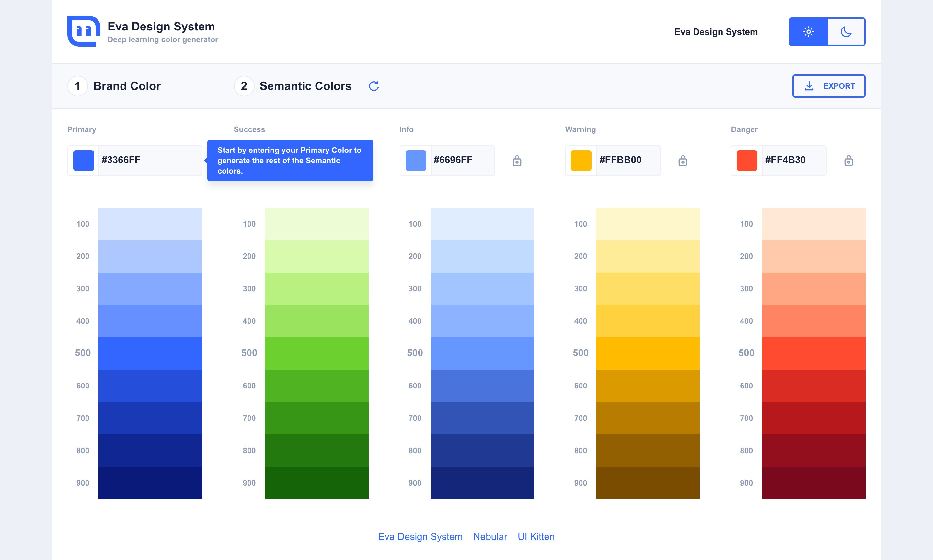The height and width of the screenshot is (560, 933).
Task: Switch to light theme sun icon
Action: [808, 32]
